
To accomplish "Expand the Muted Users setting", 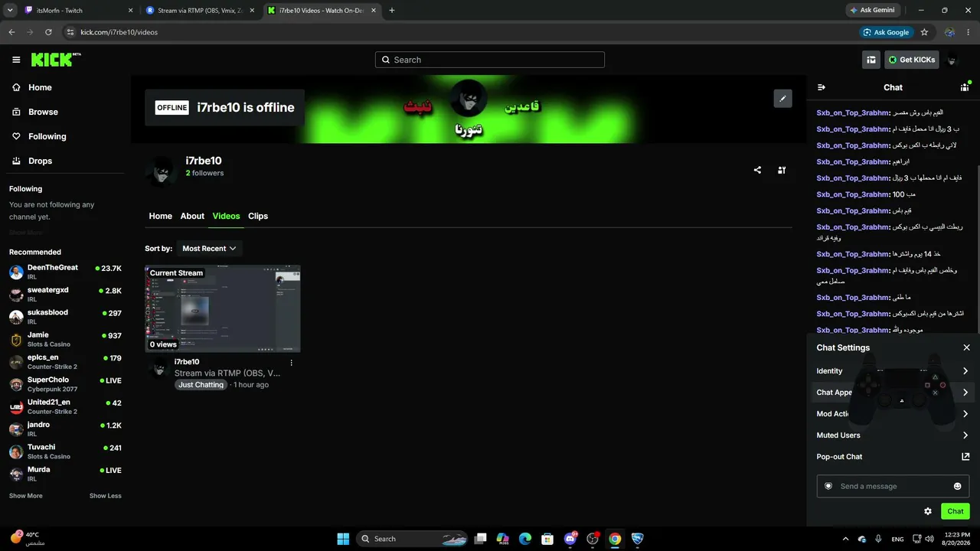I will click(x=893, y=435).
